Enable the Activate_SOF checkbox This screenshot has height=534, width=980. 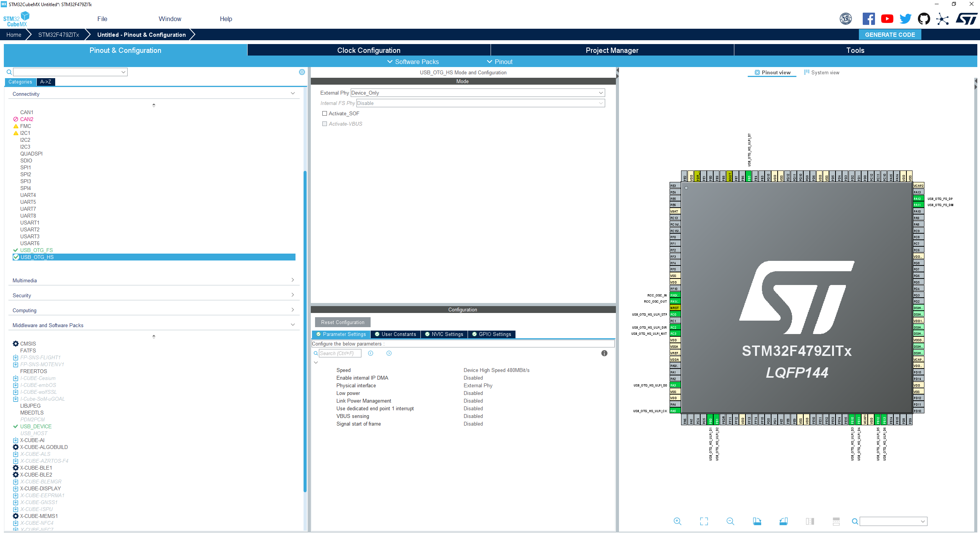(x=325, y=113)
